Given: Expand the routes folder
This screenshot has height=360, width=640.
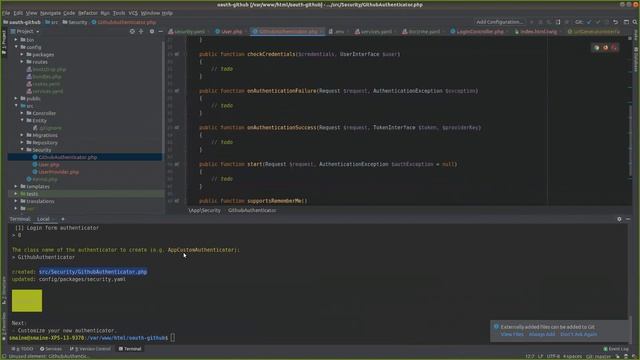Looking at the screenshot, I should pos(22,62).
